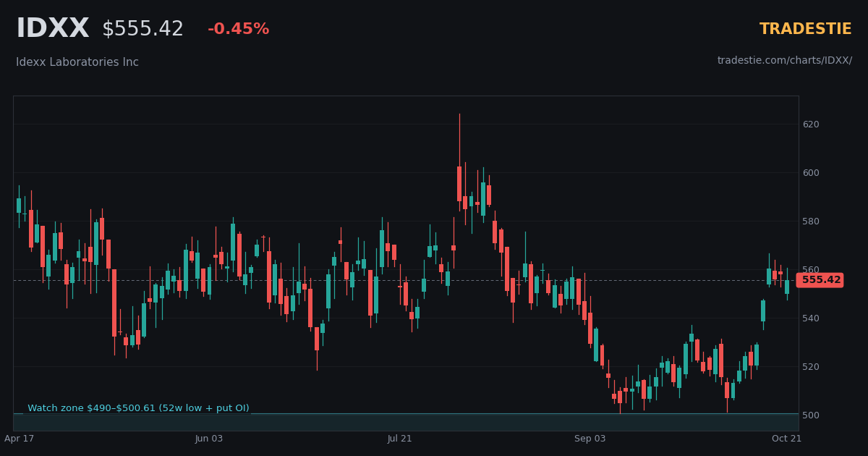The width and height of the screenshot is (868, 456).
Task: Click the 580 price axis label
Action: coord(811,221)
